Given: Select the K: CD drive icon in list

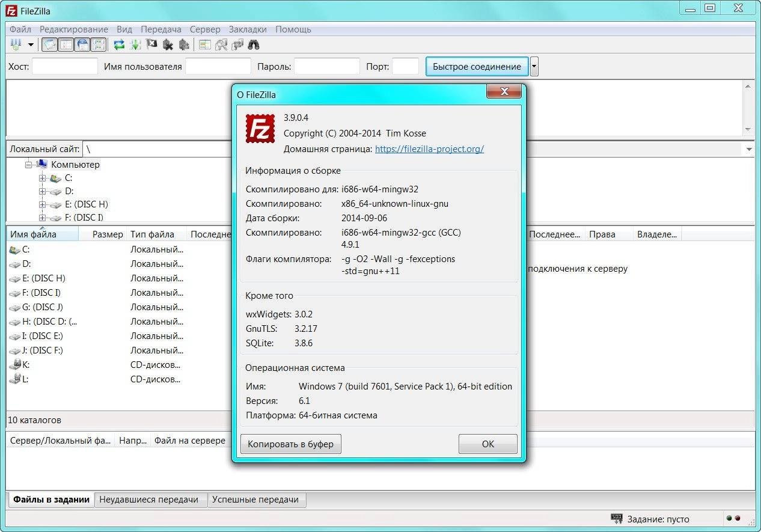Looking at the screenshot, I should tap(15, 365).
